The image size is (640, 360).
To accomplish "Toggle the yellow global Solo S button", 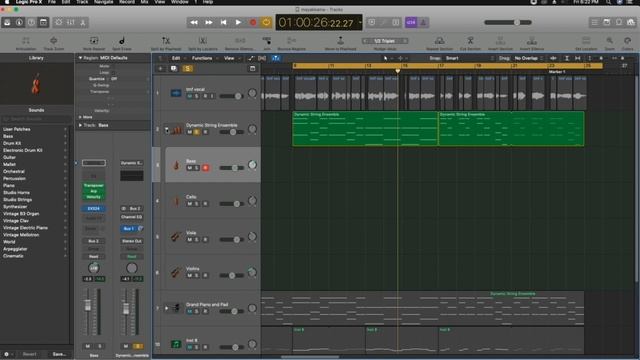I will click(188, 69).
